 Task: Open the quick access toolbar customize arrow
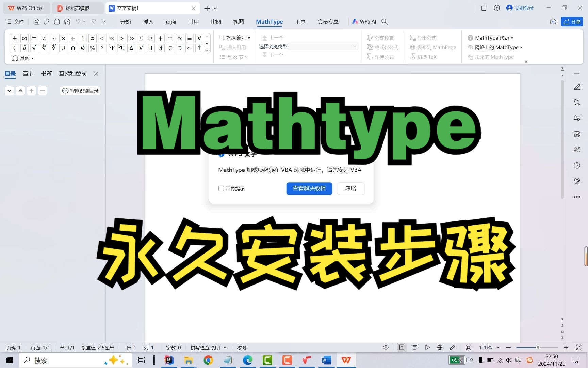coord(104,21)
